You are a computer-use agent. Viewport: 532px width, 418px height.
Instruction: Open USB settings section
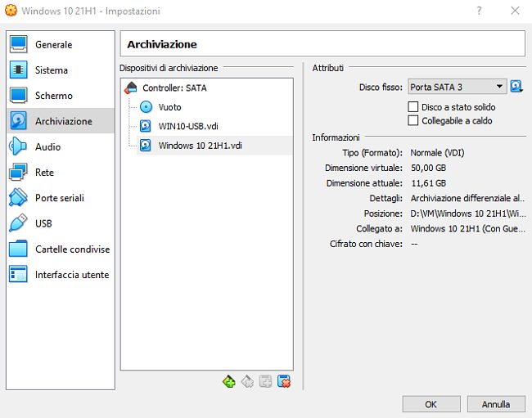coord(61,223)
